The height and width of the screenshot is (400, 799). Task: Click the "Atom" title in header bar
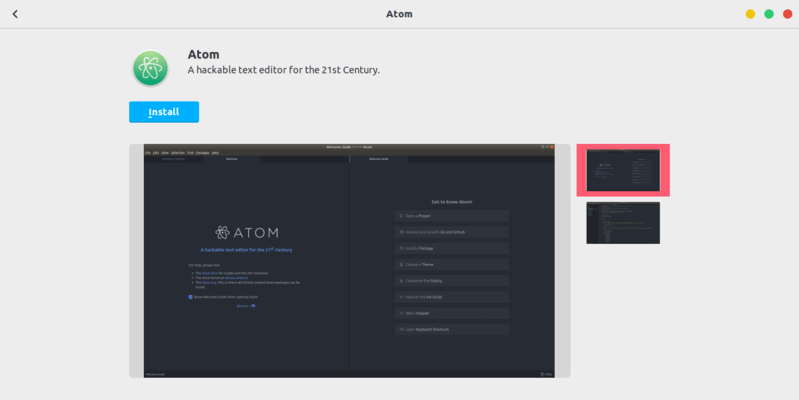[399, 14]
